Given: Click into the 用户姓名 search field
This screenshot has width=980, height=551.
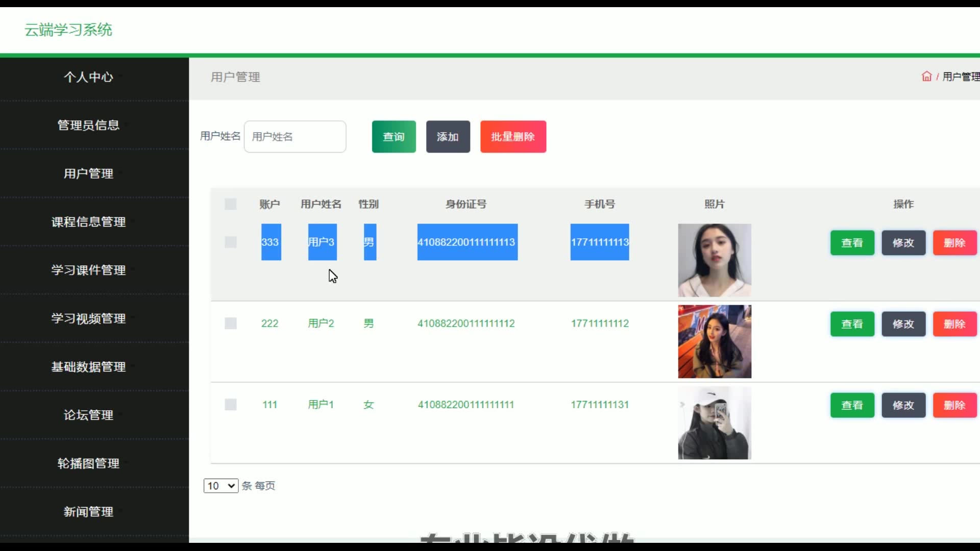Looking at the screenshot, I should (x=295, y=137).
